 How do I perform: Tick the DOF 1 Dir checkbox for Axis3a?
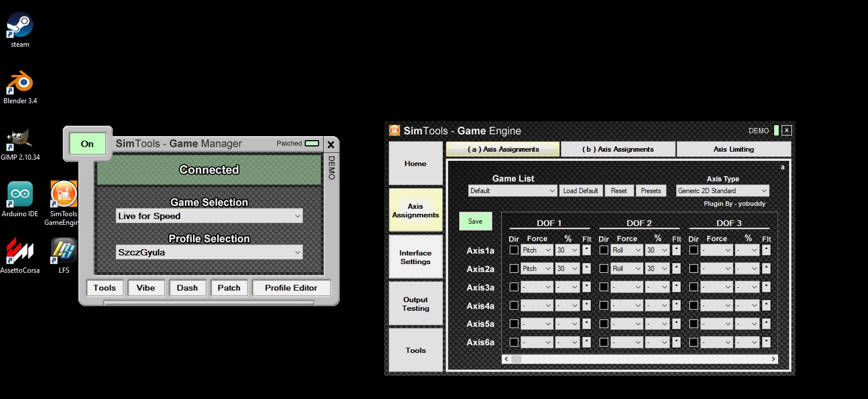(x=514, y=287)
